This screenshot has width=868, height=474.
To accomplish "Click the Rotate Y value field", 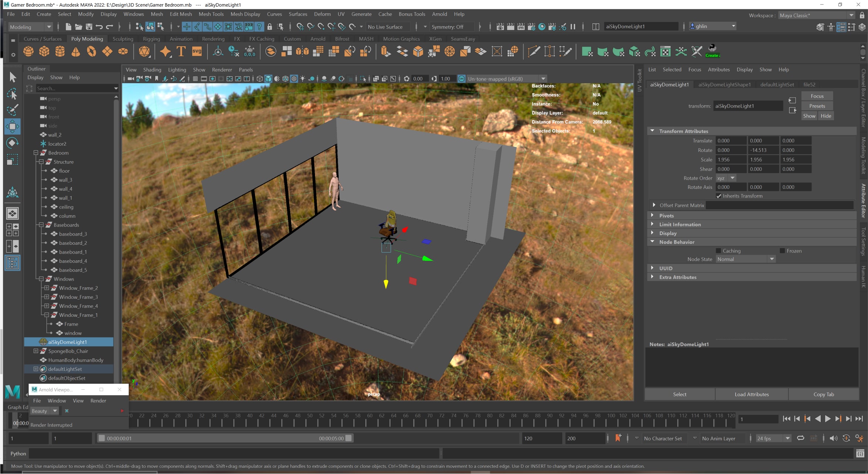I will [763, 150].
